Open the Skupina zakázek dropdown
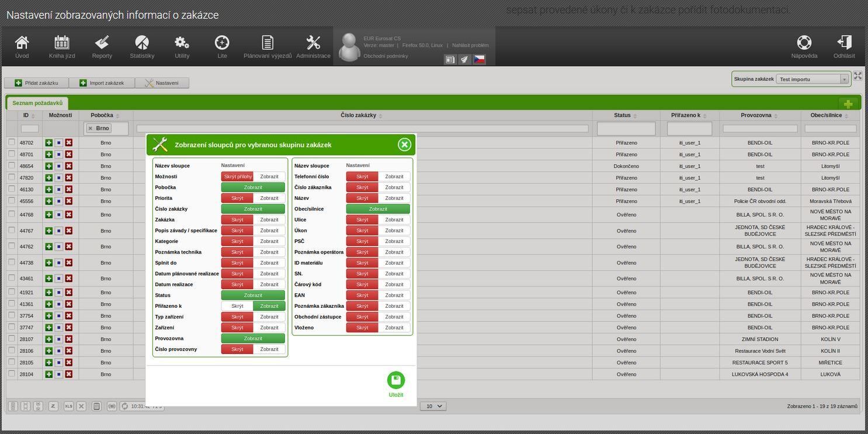The image size is (868, 434). point(813,79)
